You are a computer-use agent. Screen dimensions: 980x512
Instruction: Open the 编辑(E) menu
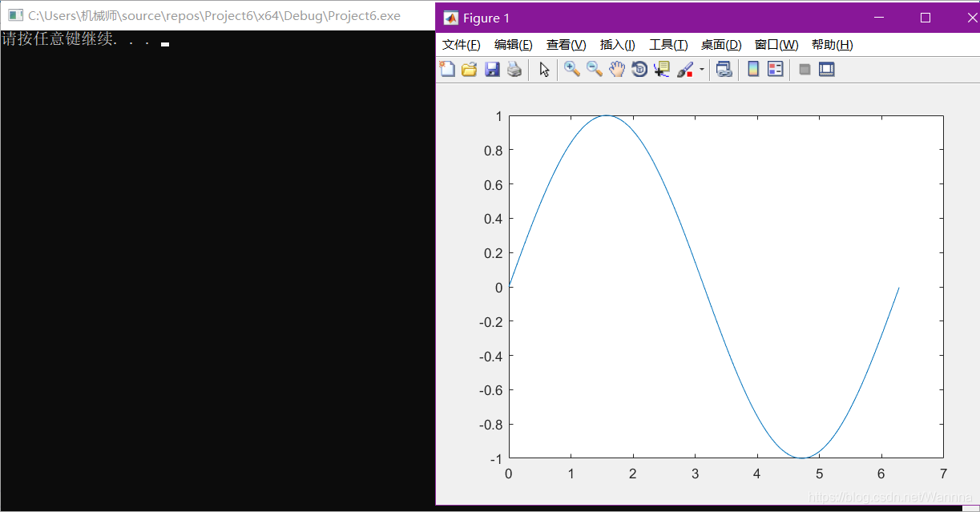(514, 45)
